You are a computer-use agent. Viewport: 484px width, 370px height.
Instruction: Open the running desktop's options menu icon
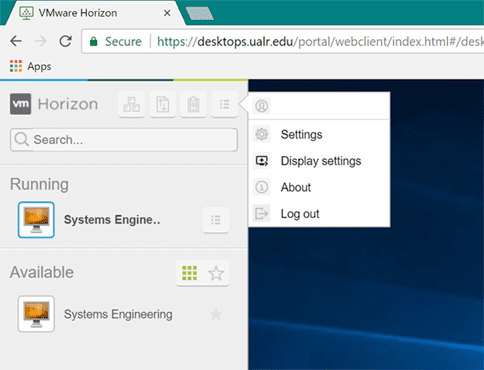[x=216, y=220]
